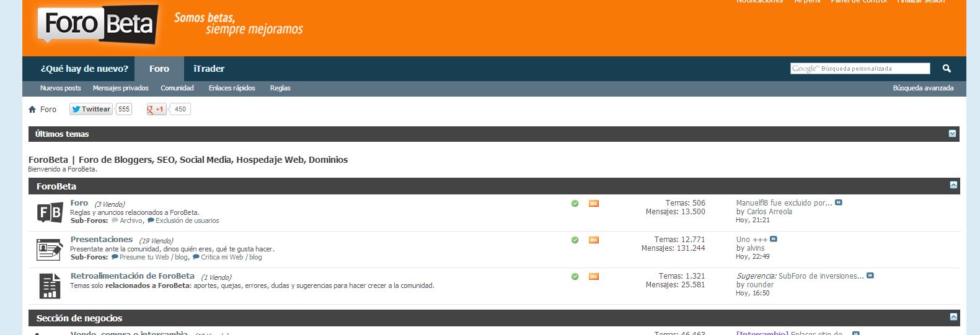Screen dimensions: 980x335
Task: Open alvins' profile link
Action: coord(756,248)
